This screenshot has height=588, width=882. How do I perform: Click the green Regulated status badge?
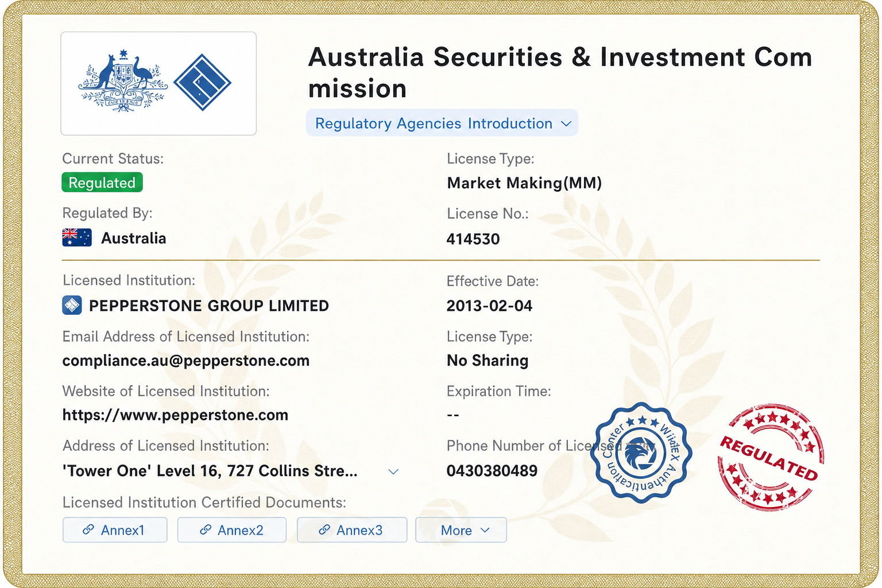click(x=102, y=183)
